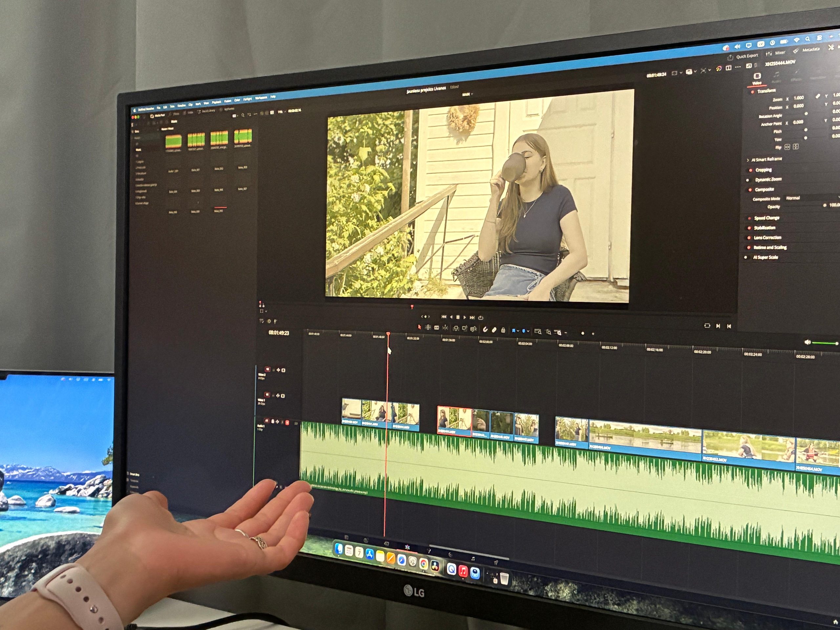Select the selected XH2S0444.MOV red-outlined clip
The image size is (840, 630).
point(454,421)
